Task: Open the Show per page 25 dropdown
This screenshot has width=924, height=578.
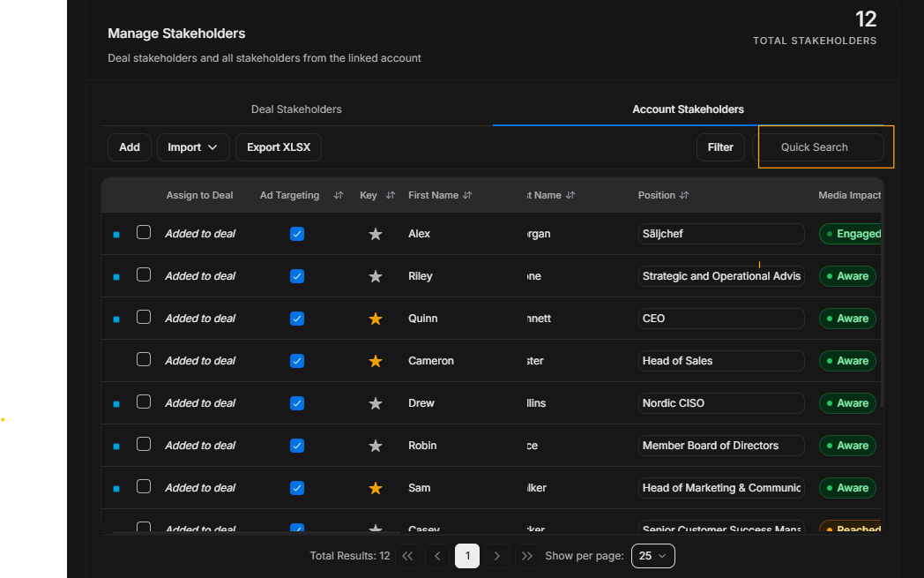Action: click(x=653, y=556)
